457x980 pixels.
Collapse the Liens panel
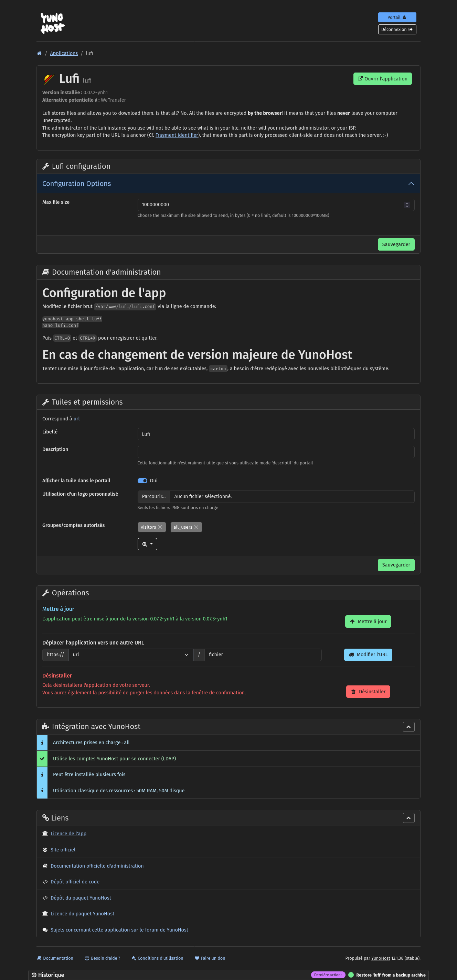[x=408, y=818]
